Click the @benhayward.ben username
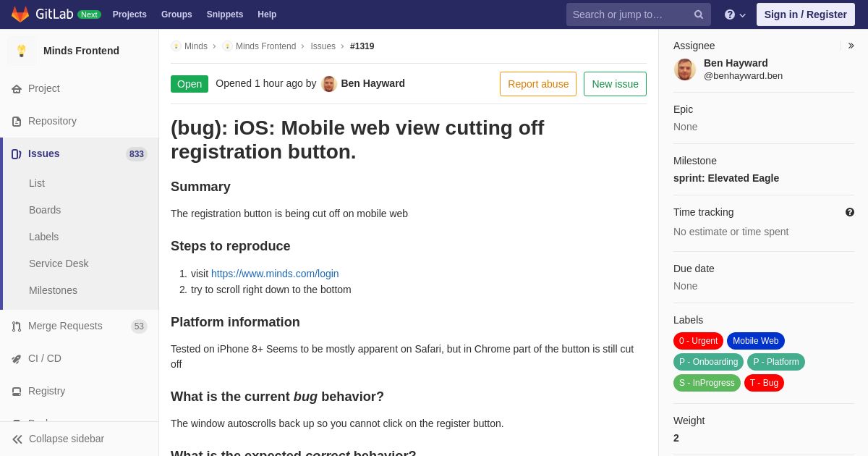The image size is (868, 456). click(743, 76)
